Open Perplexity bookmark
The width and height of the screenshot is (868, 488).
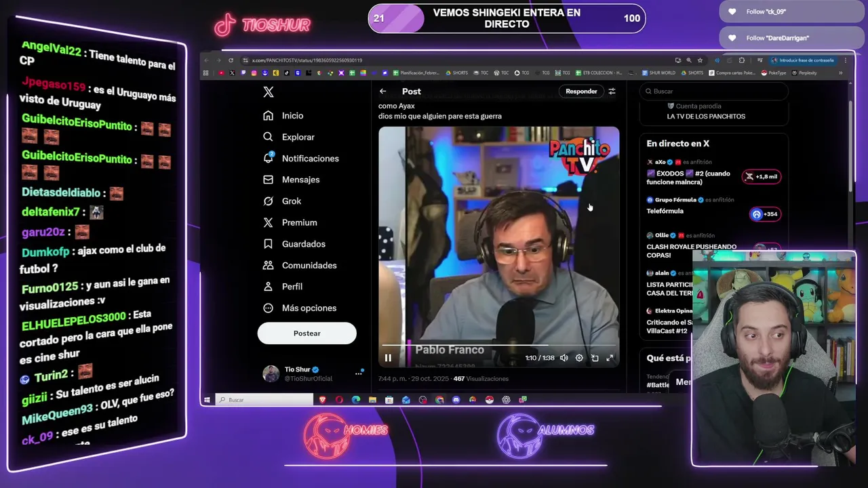tap(804, 73)
